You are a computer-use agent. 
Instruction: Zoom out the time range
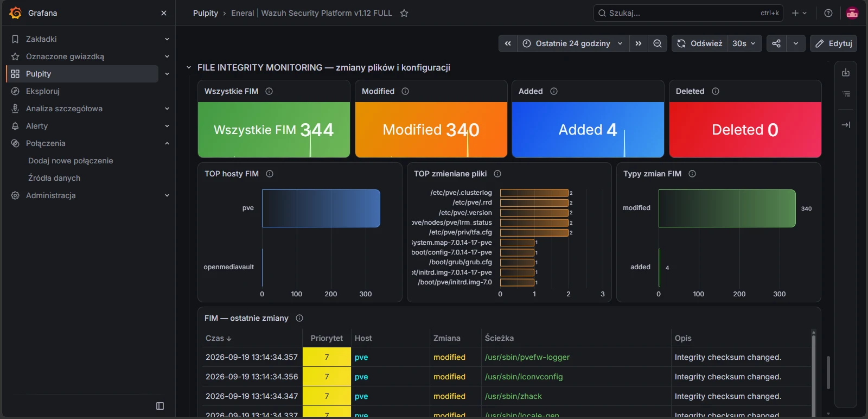click(658, 43)
